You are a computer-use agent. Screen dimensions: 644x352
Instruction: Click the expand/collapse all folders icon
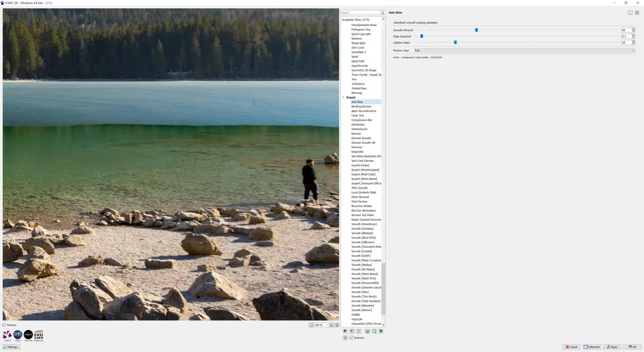pyautogui.click(x=374, y=331)
